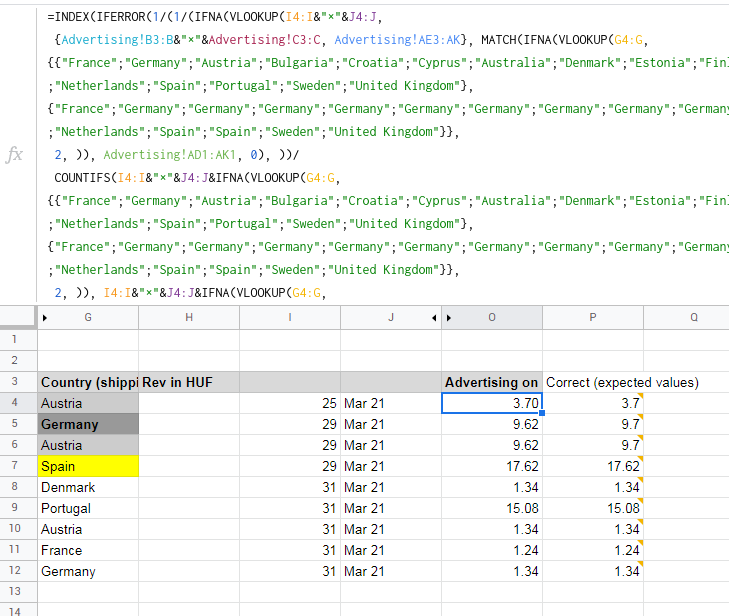
Task: Click cell 3.7 with note indicator
Action: 593,403
